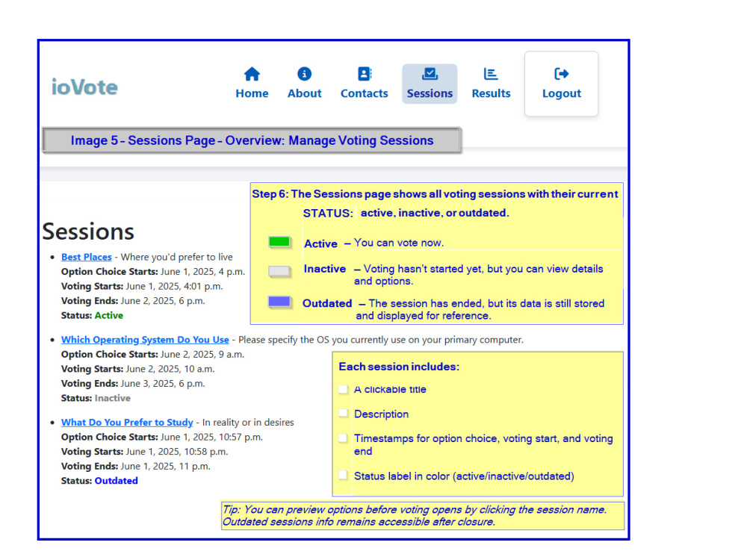Image resolution: width=747 pixels, height=560 pixels.
Task: Click the green 'Active' status text
Action: pyautogui.click(x=108, y=315)
